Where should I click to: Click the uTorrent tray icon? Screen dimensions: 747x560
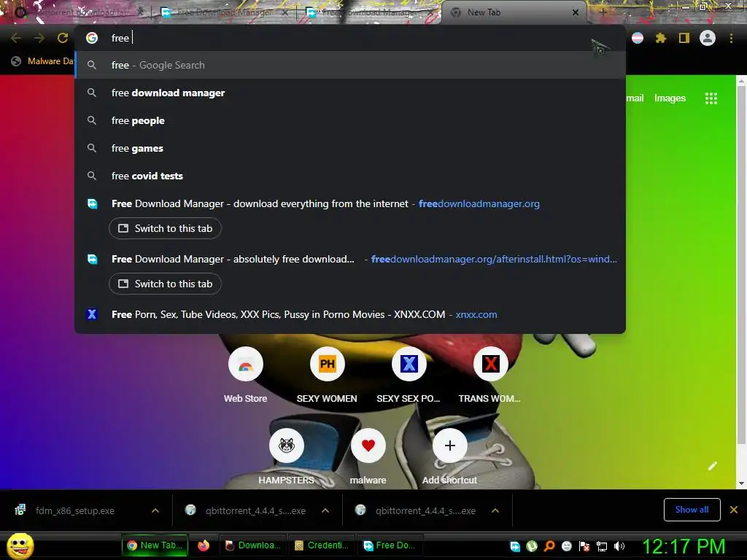(532, 546)
